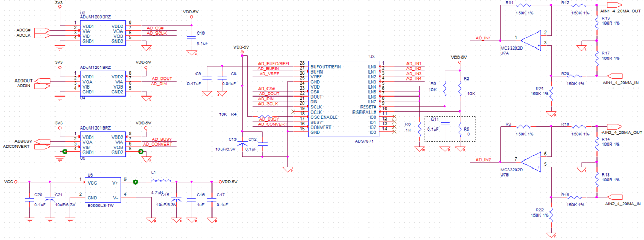Image resolution: width=644 pixels, height=240 pixels.
Task: Click the AD_BUFIN net label
Action: pos(269,69)
